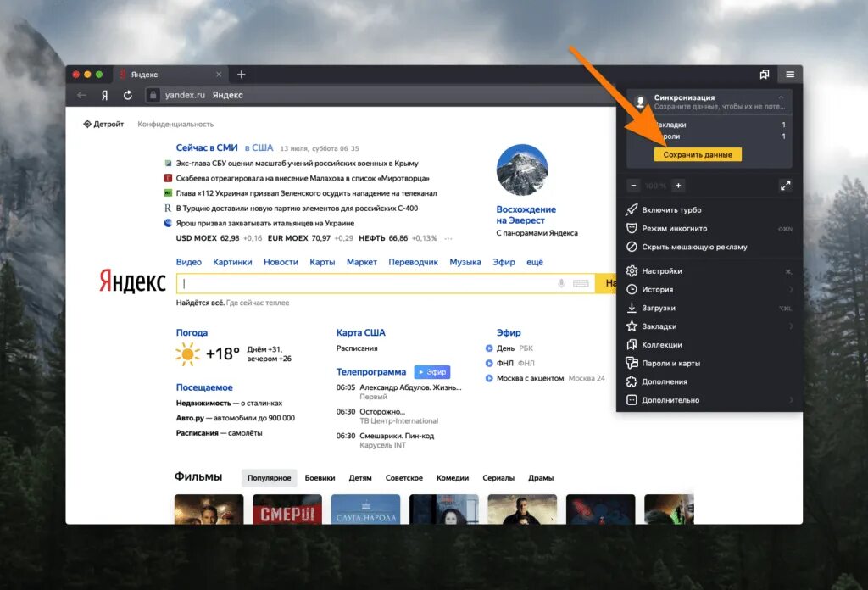Screen dimensions: 868x590
Task: Play the День РБК channel
Action: coord(509,348)
